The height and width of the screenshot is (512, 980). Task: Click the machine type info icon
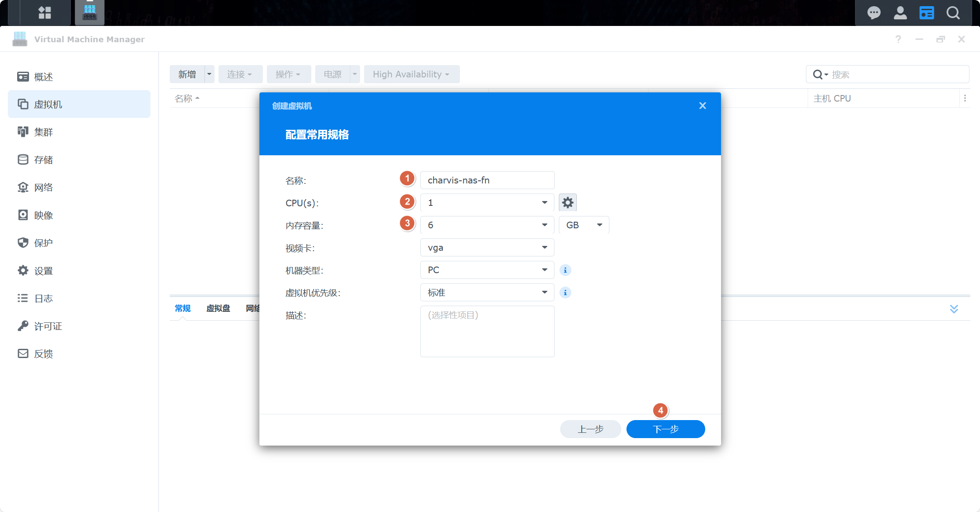click(565, 270)
